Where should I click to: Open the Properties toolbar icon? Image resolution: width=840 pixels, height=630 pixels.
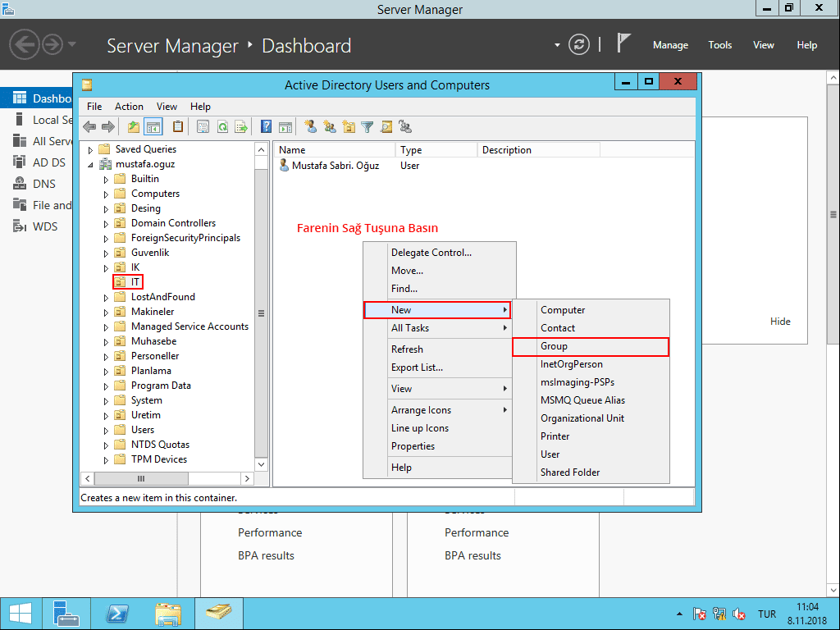pos(203,127)
